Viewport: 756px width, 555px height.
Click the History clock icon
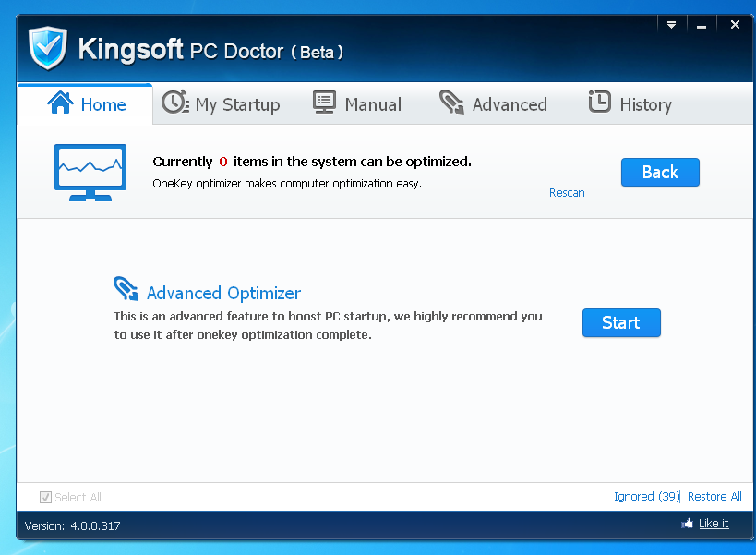tap(599, 102)
